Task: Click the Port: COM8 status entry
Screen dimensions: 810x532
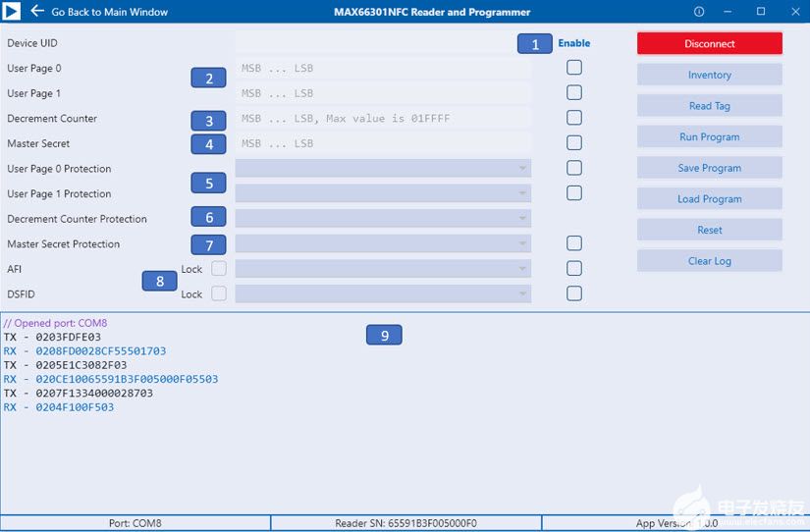Action: [x=135, y=523]
